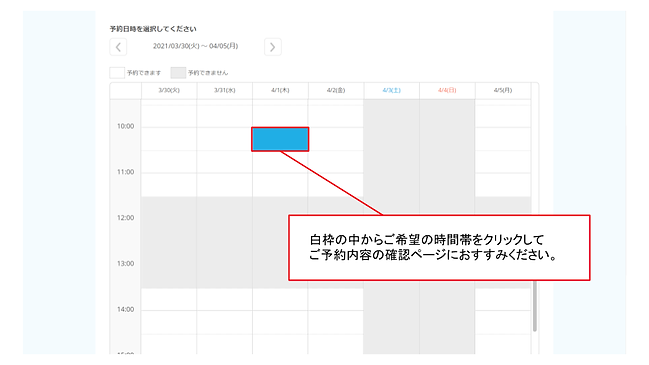This screenshot has width=649, height=365.
Task: Click the 14:00 time label
Action: pyautogui.click(x=125, y=310)
